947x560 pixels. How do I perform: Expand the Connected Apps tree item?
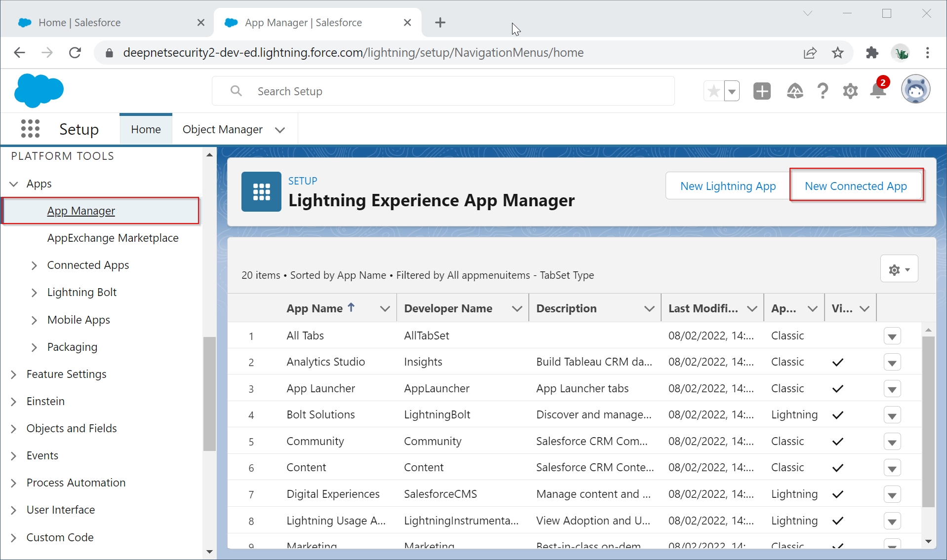click(x=34, y=265)
